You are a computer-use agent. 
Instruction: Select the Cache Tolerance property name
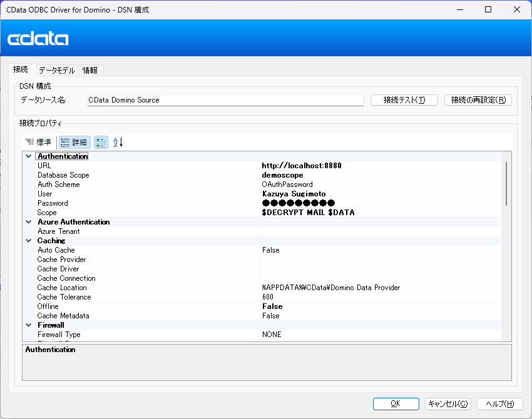pyautogui.click(x=64, y=297)
